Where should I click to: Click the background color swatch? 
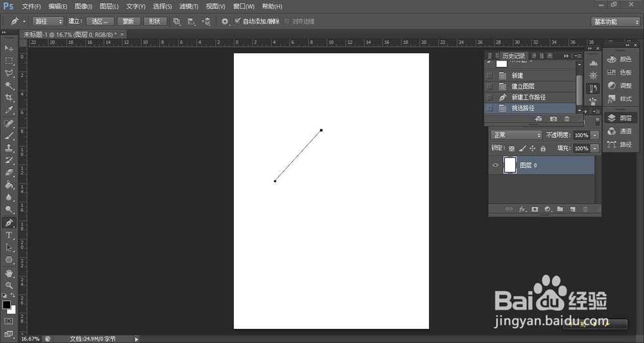pyautogui.click(x=12, y=310)
